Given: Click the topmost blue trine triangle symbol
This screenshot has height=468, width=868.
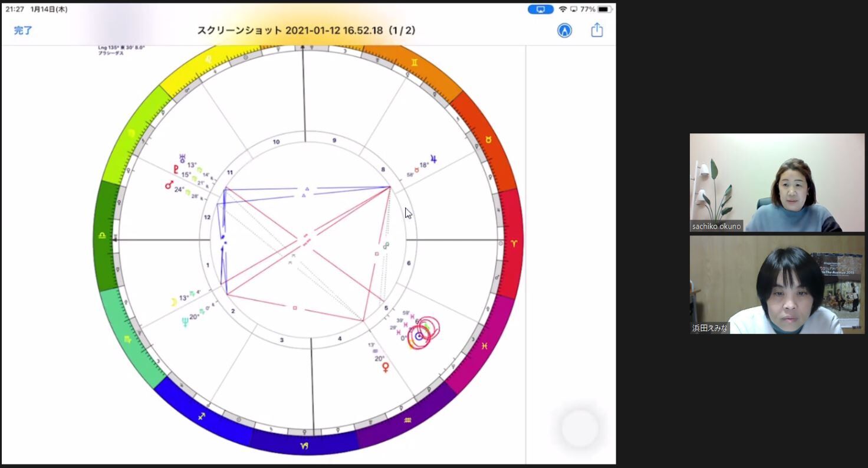Looking at the screenshot, I should [x=307, y=189].
